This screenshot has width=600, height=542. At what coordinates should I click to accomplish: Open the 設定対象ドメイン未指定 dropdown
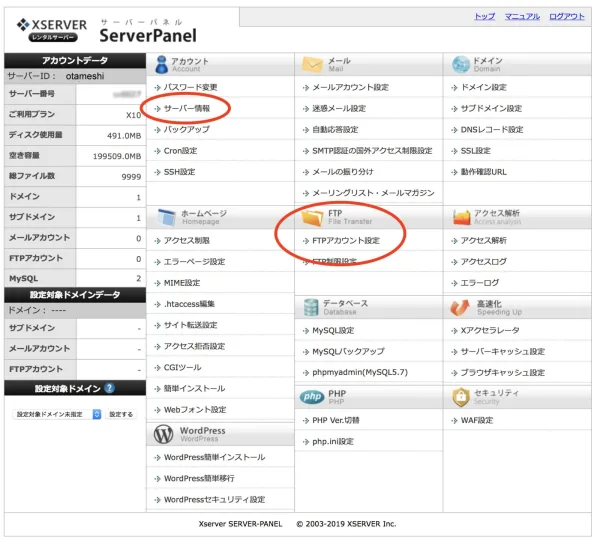57,414
